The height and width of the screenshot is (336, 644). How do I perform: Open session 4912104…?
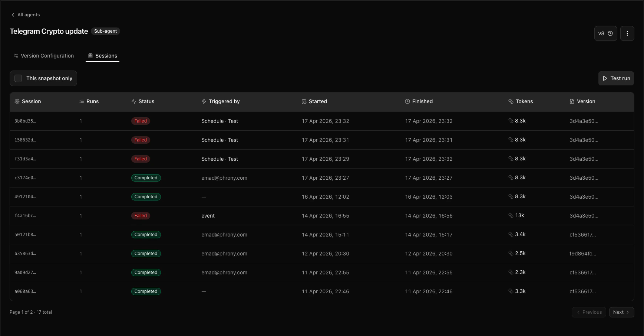25,197
